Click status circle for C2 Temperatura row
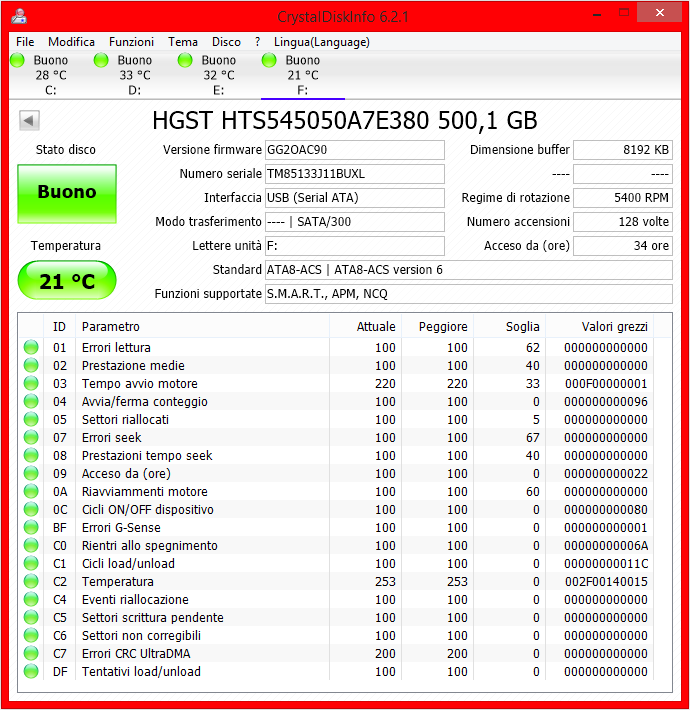This screenshot has height=710, width=690. pos(31,581)
